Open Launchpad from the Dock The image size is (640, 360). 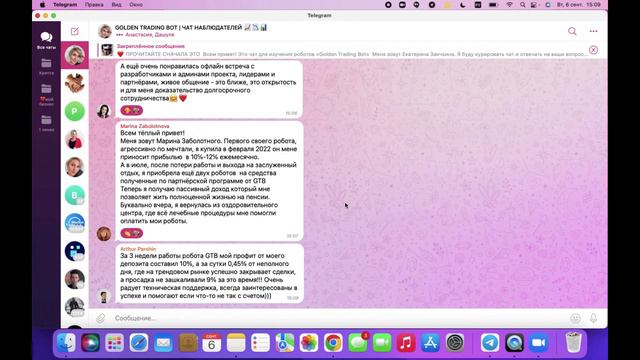point(115,342)
